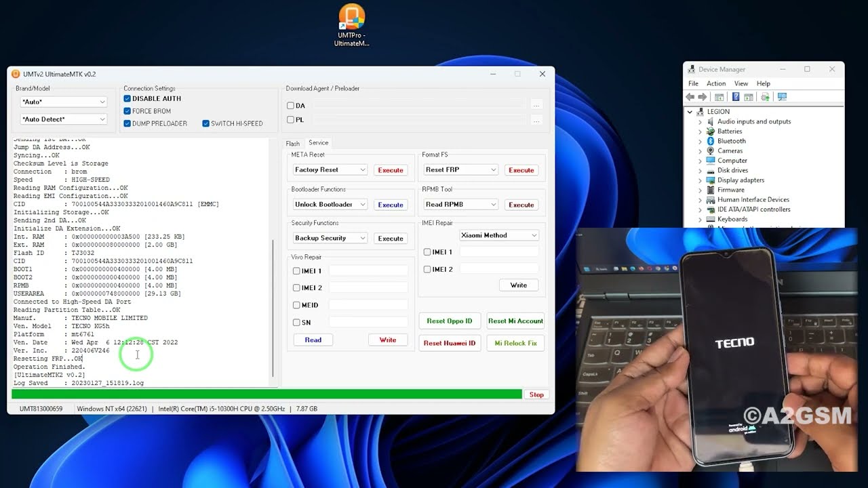Viewport: 868px width, 488px height.
Task: Go back in Device Manager toolbar
Action: click(x=690, y=97)
